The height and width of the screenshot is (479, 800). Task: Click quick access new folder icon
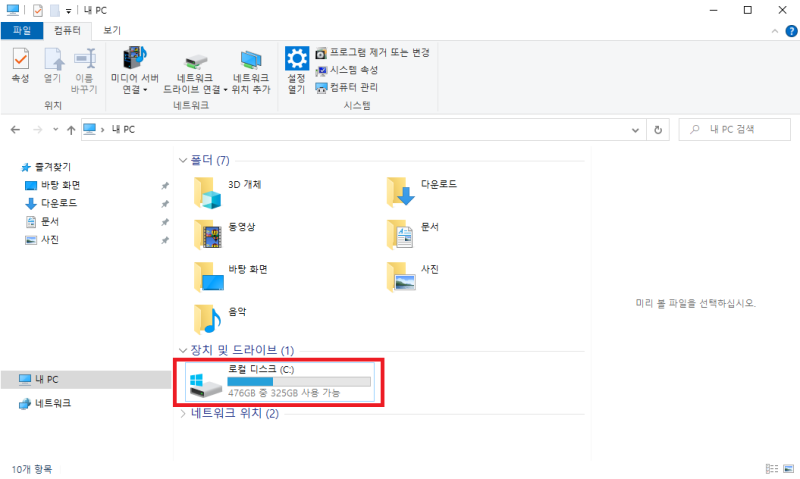coord(55,10)
